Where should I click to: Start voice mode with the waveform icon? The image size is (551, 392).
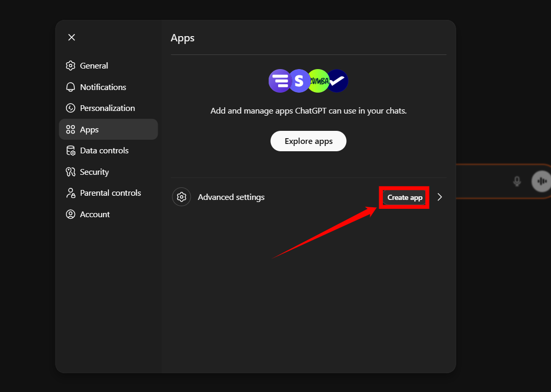(542, 181)
